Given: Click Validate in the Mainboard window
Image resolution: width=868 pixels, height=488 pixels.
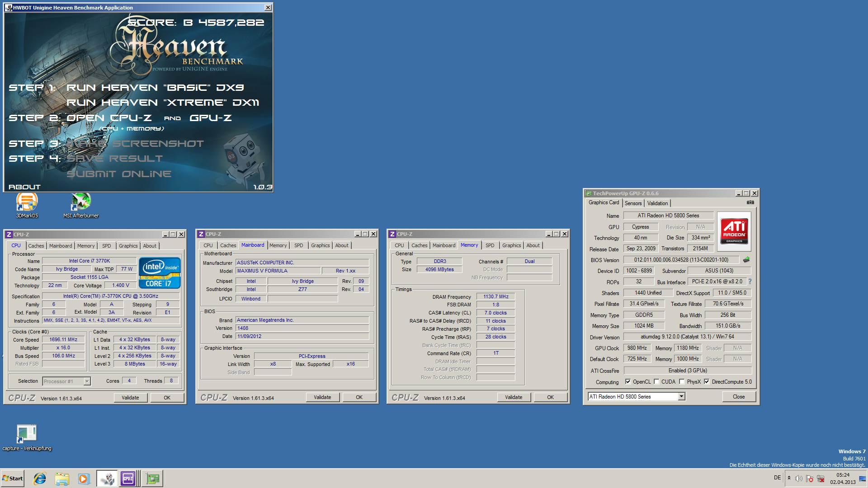Looking at the screenshot, I should (322, 397).
